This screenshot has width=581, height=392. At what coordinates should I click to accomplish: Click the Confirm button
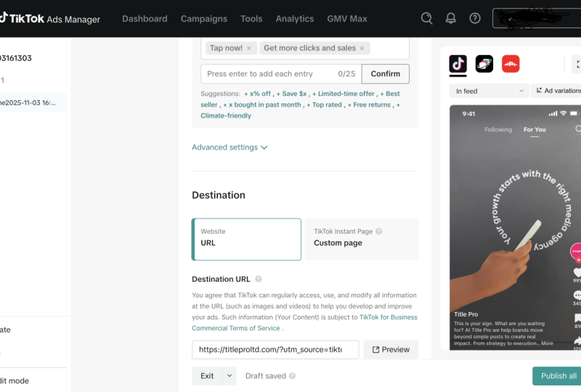pyautogui.click(x=386, y=74)
